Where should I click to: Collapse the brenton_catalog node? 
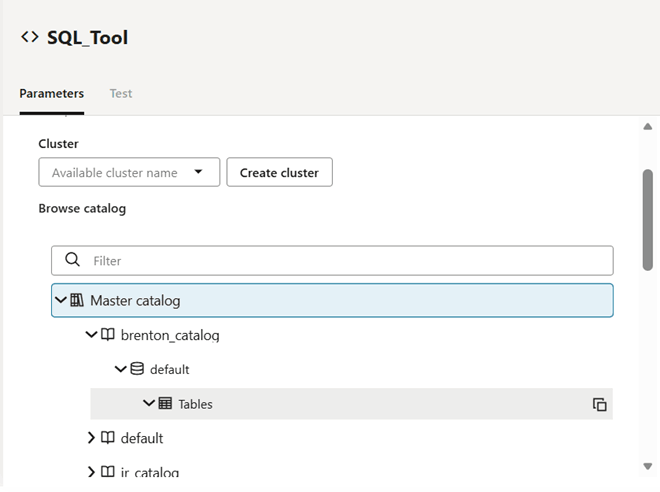[x=91, y=335]
